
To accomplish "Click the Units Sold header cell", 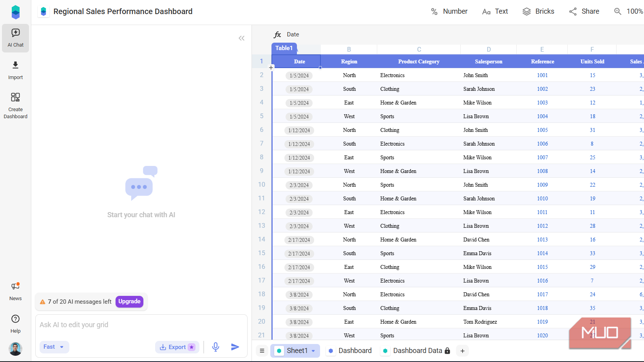I will click(592, 61).
